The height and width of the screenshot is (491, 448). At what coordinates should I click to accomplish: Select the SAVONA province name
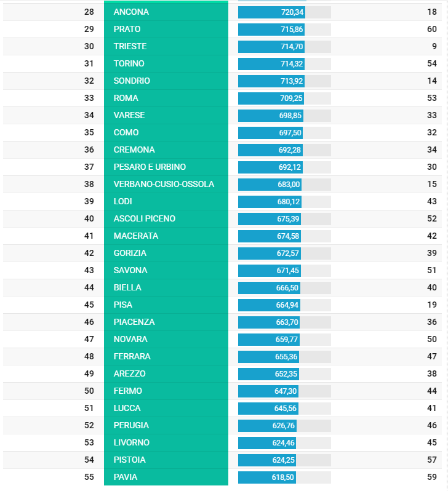[130, 270]
